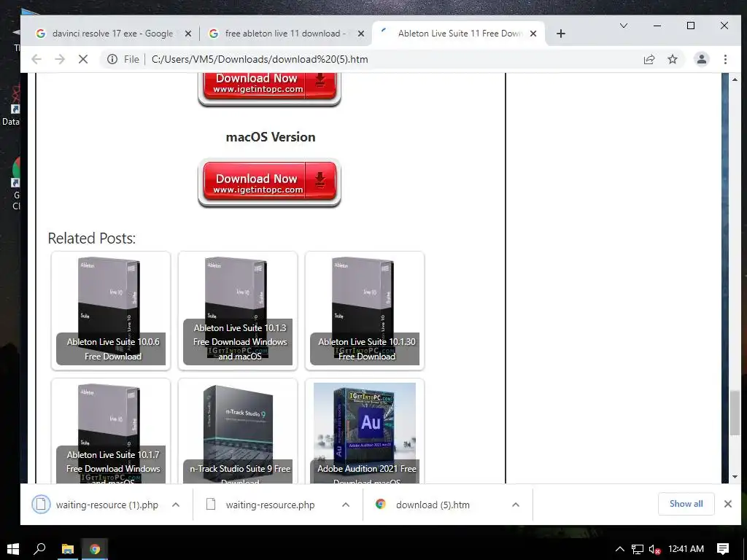Bookmark this tab with star icon
Screen dimensions: 747x560
(x=672, y=59)
